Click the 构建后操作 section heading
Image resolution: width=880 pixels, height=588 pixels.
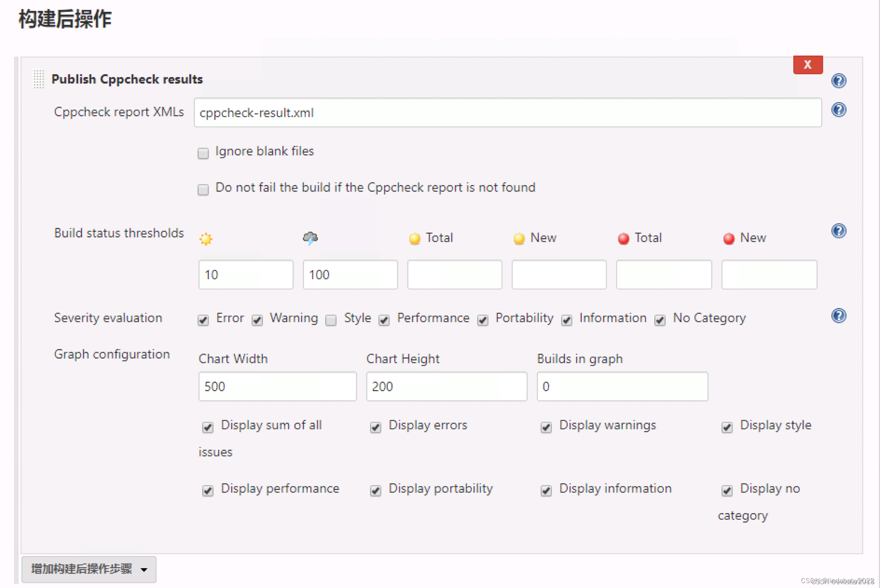coord(65,19)
